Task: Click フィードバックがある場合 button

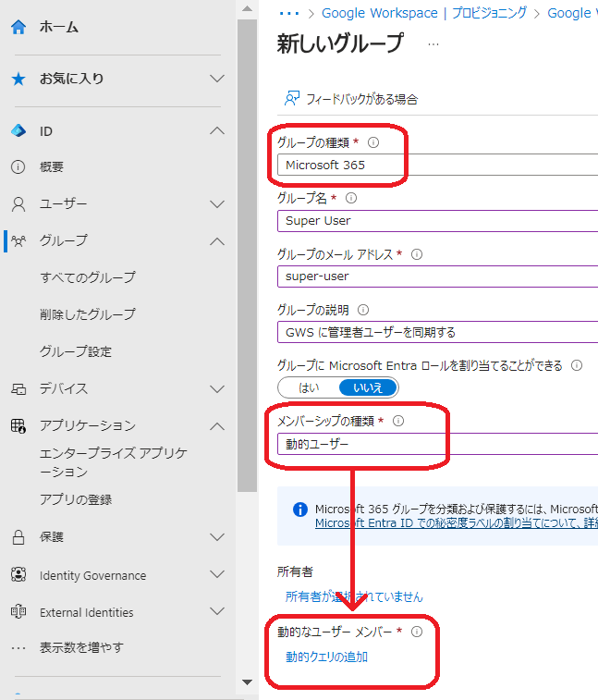Action: (x=351, y=99)
